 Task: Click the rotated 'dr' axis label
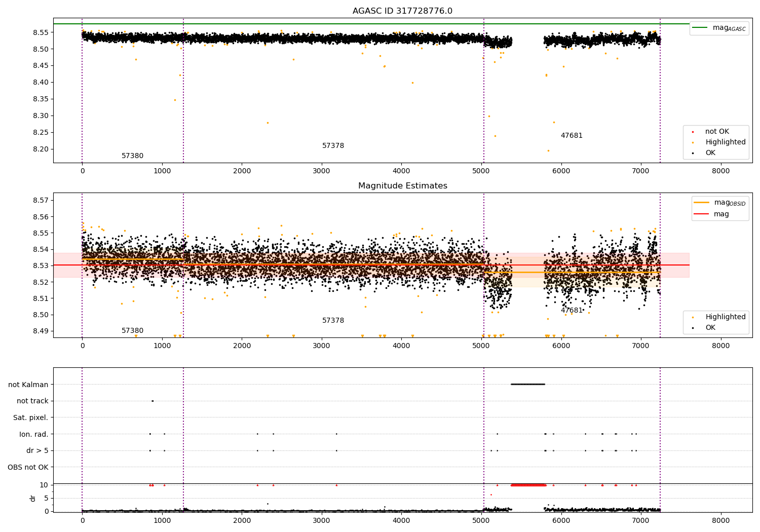tap(33, 498)
